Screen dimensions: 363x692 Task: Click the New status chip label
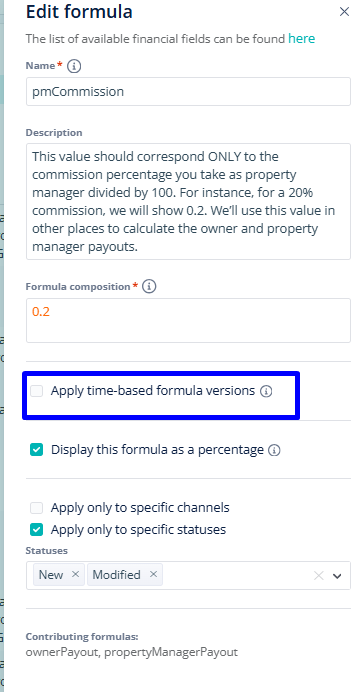click(x=51, y=575)
